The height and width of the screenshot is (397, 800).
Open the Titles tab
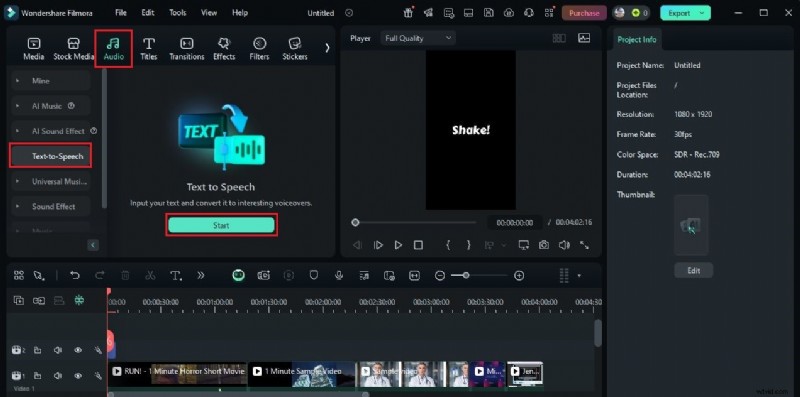pyautogui.click(x=148, y=49)
